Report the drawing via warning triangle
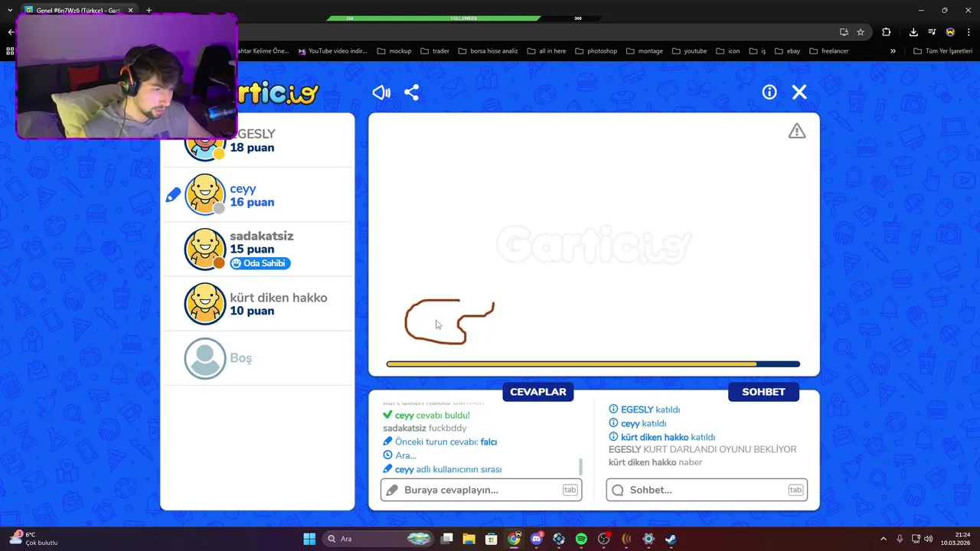 [797, 131]
